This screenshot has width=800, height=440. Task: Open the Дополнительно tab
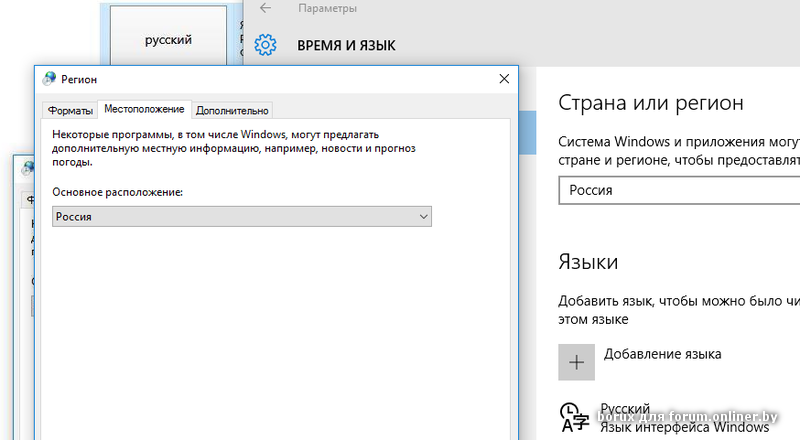pyautogui.click(x=232, y=110)
